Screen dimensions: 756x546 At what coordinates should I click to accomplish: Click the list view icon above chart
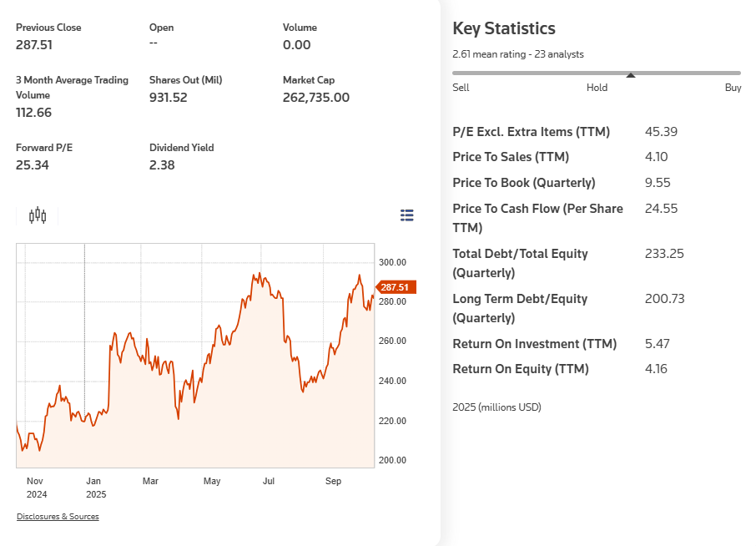pyautogui.click(x=407, y=216)
